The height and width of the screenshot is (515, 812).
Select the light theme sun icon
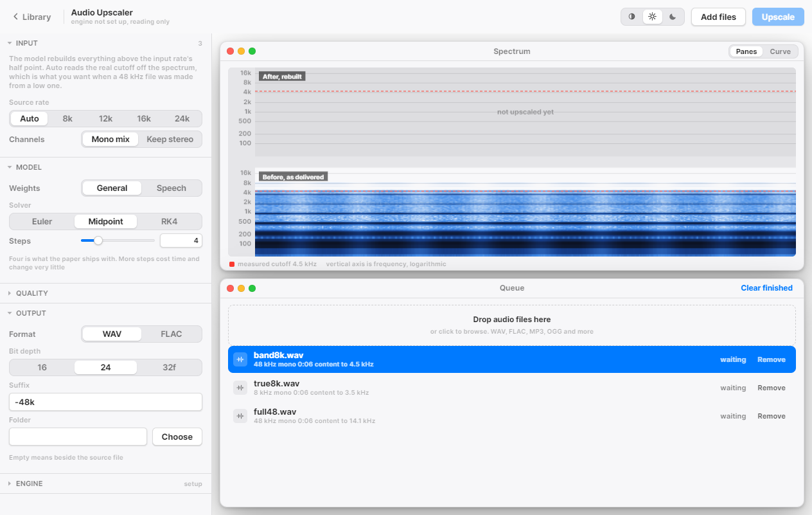[x=653, y=17]
